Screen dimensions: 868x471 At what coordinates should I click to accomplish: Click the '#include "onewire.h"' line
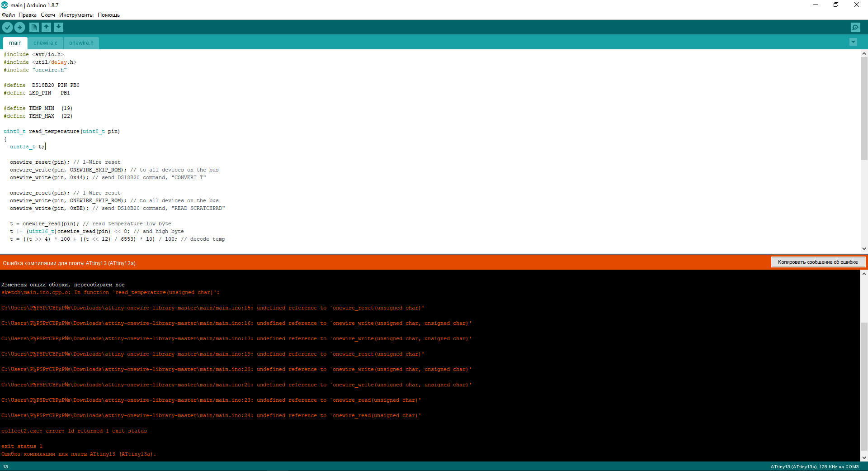point(35,70)
